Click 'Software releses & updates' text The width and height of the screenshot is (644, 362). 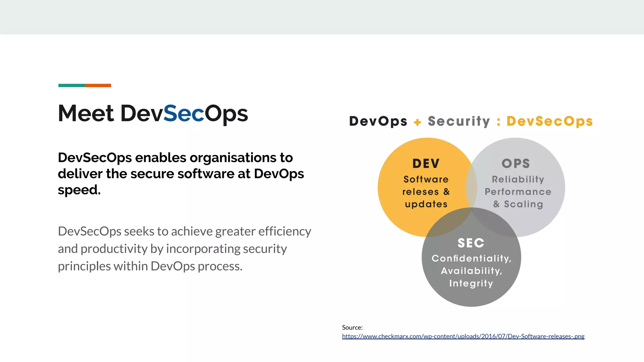(x=426, y=192)
